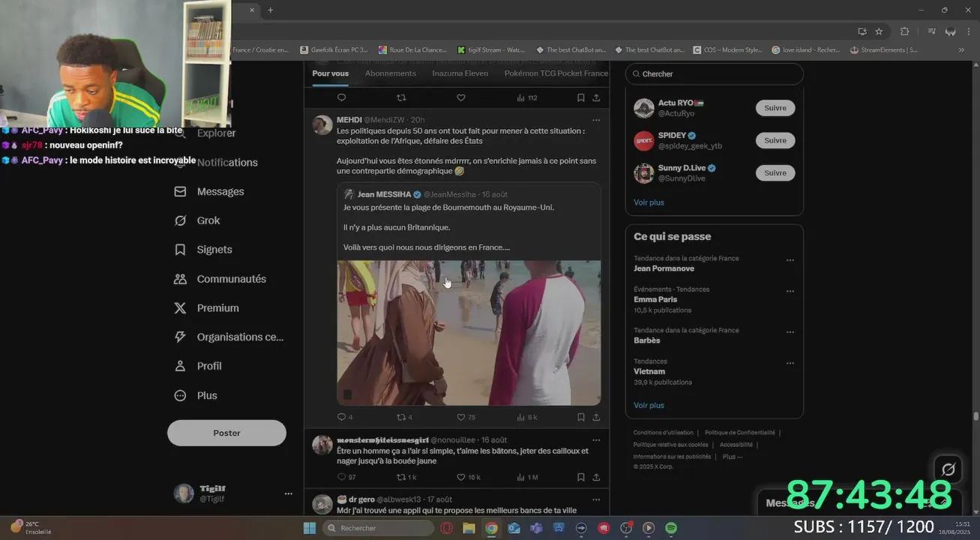The width and height of the screenshot is (980, 540).
Task: Click the Chercher search field
Action: tap(714, 73)
